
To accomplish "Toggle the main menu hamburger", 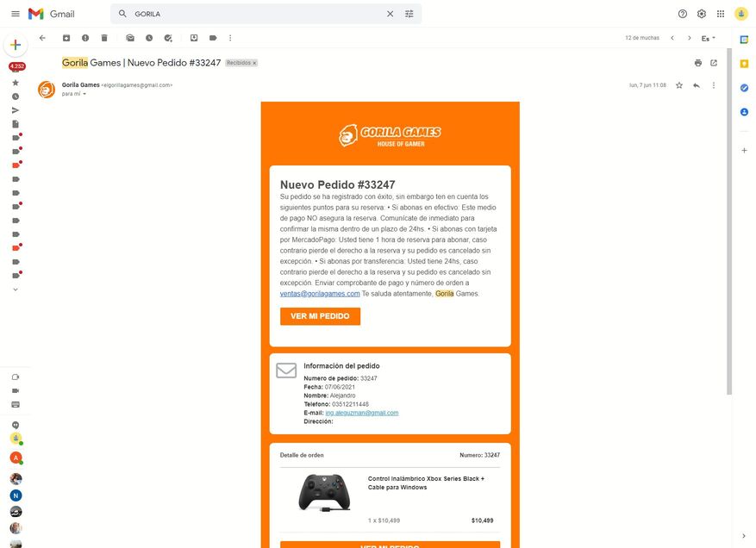I will [x=15, y=14].
